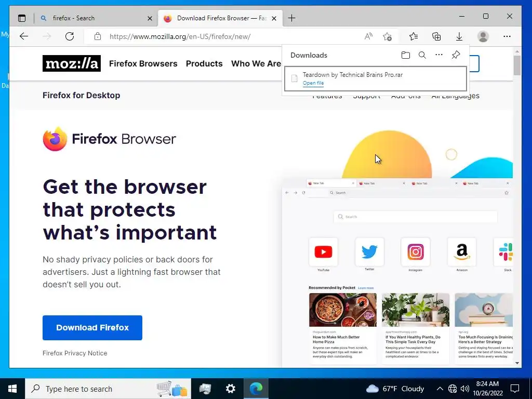Open more options in Downloads panel
This screenshot has height=399, width=532.
(x=438, y=55)
